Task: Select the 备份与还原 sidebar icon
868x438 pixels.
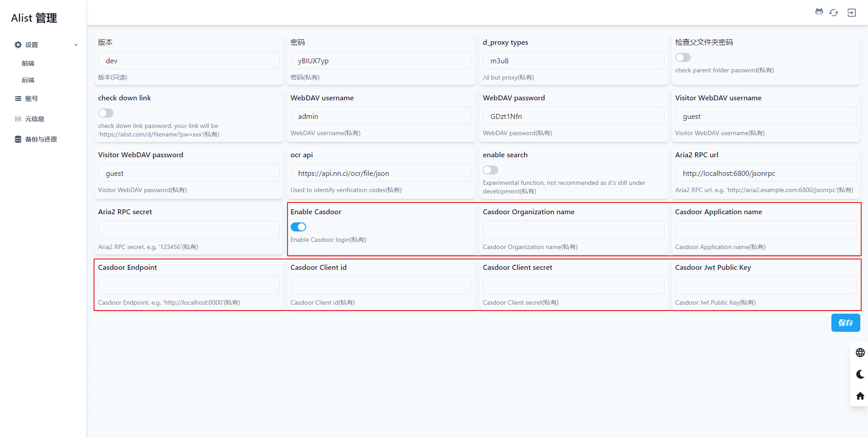Action: coord(18,139)
